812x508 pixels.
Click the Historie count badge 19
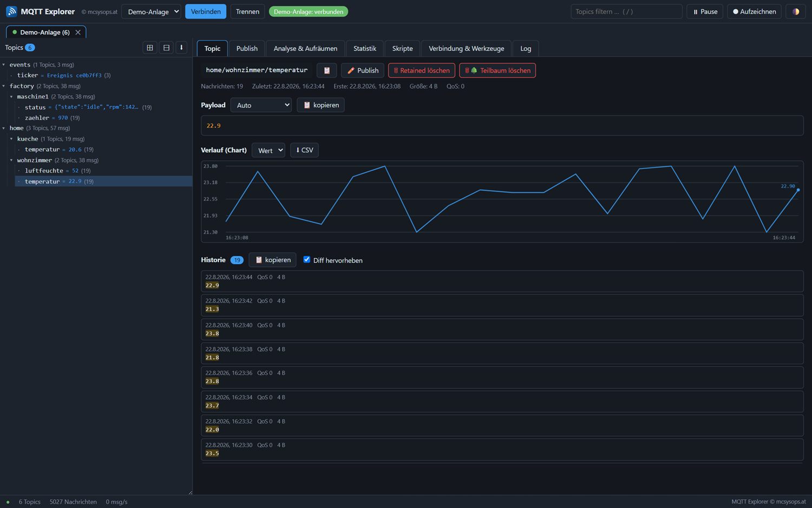[x=237, y=260]
